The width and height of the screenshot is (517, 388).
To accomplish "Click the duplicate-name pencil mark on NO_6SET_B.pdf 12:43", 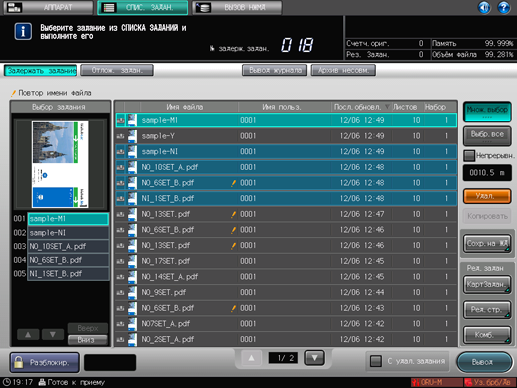I will 234,308.
